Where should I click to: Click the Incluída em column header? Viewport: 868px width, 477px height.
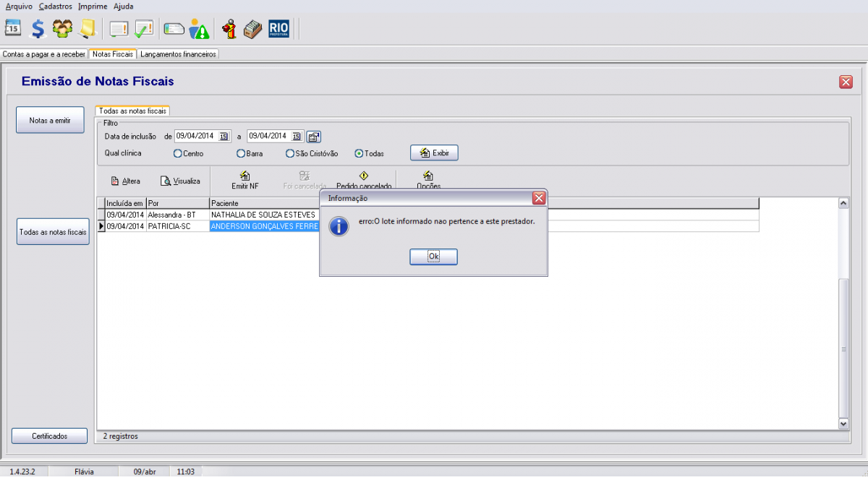[125, 204]
